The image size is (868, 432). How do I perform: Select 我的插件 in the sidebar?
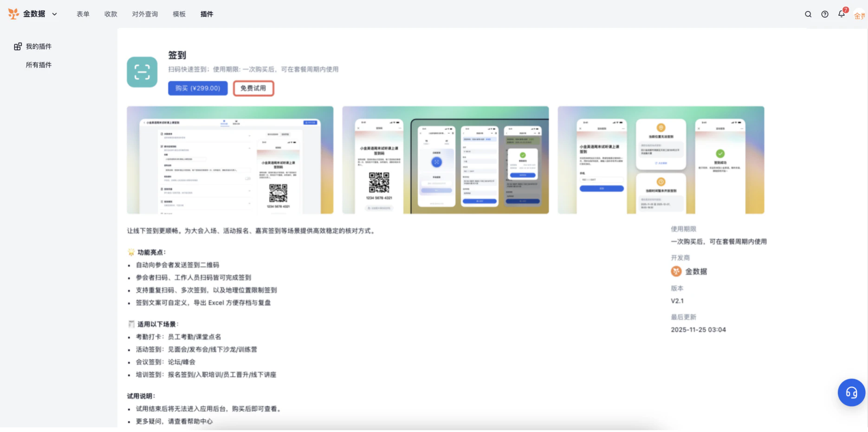39,46
